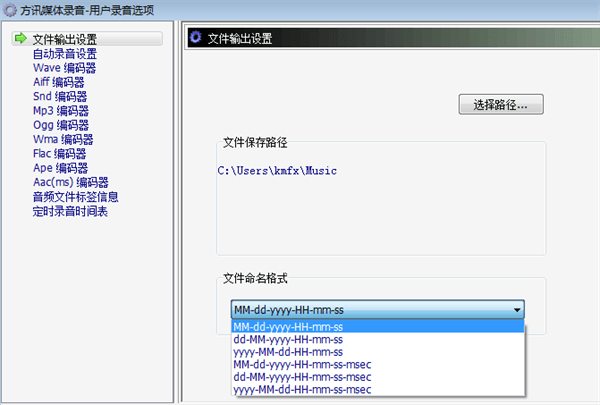This screenshot has width=600, height=405.
Task: Pick yyyy-MM-dd-HH-mm-ss-msec naming format
Action: [x=302, y=390]
